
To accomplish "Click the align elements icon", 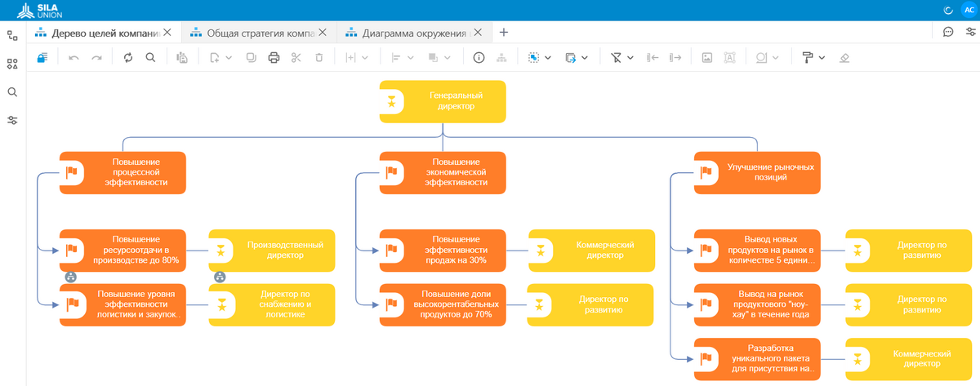I will (x=397, y=57).
